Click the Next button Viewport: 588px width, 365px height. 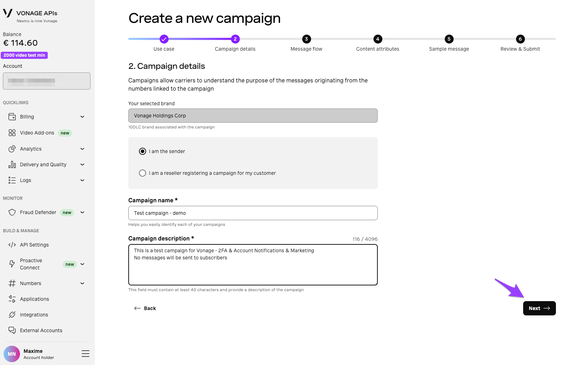tap(539, 308)
